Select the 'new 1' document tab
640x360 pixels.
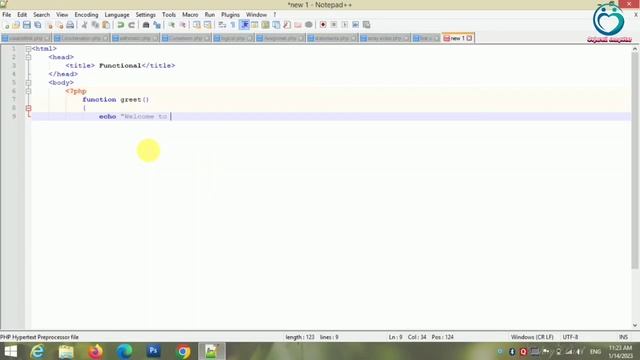click(457, 38)
